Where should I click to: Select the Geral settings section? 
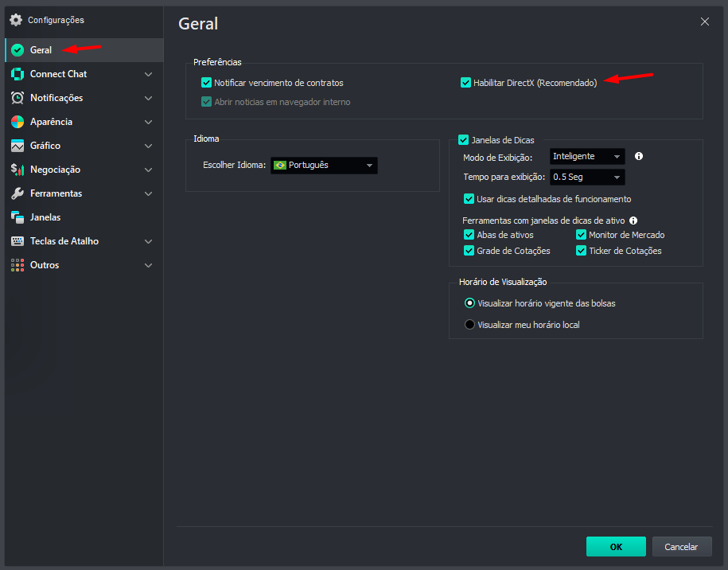pyautogui.click(x=84, y=50)
